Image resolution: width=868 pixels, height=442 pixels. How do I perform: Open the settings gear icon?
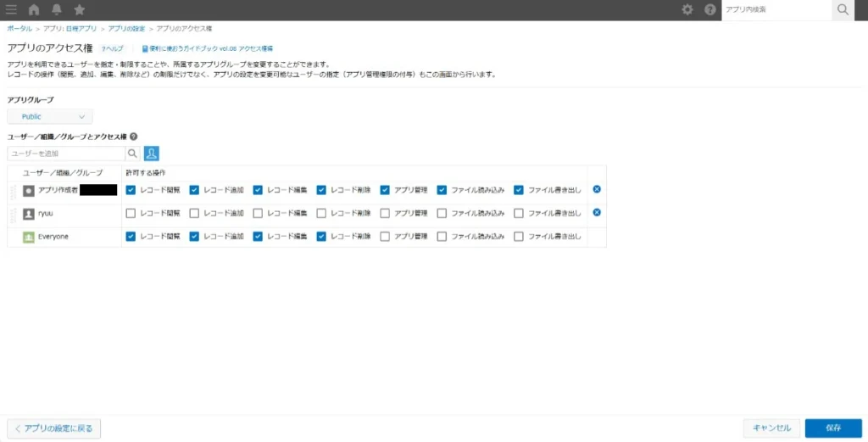click(687, 9)
